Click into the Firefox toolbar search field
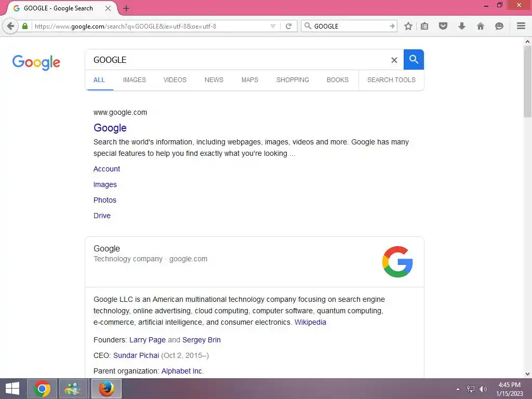Image resolution: width=532 pixels, height=399 pixels. click(350, 26)
